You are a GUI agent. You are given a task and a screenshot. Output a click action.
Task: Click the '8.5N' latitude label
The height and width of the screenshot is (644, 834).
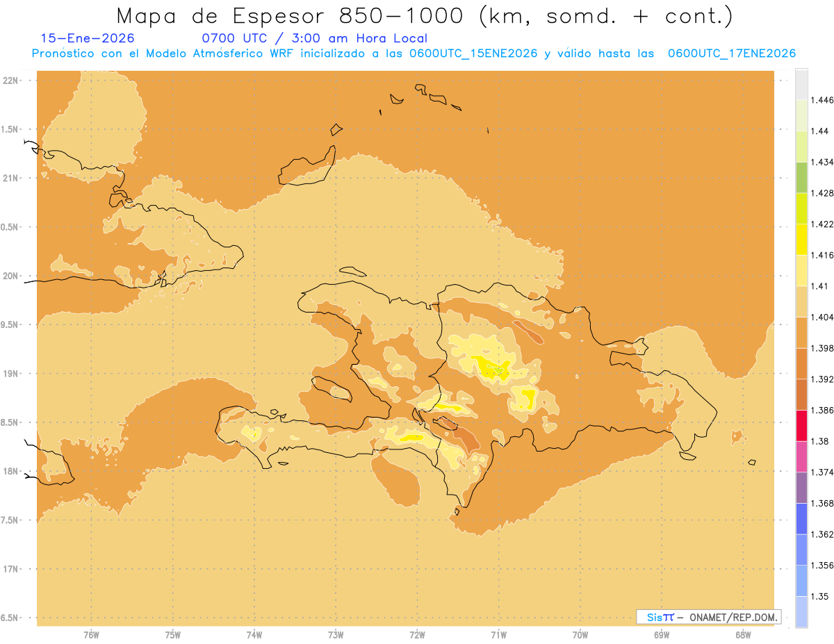[x=10, y=422]
